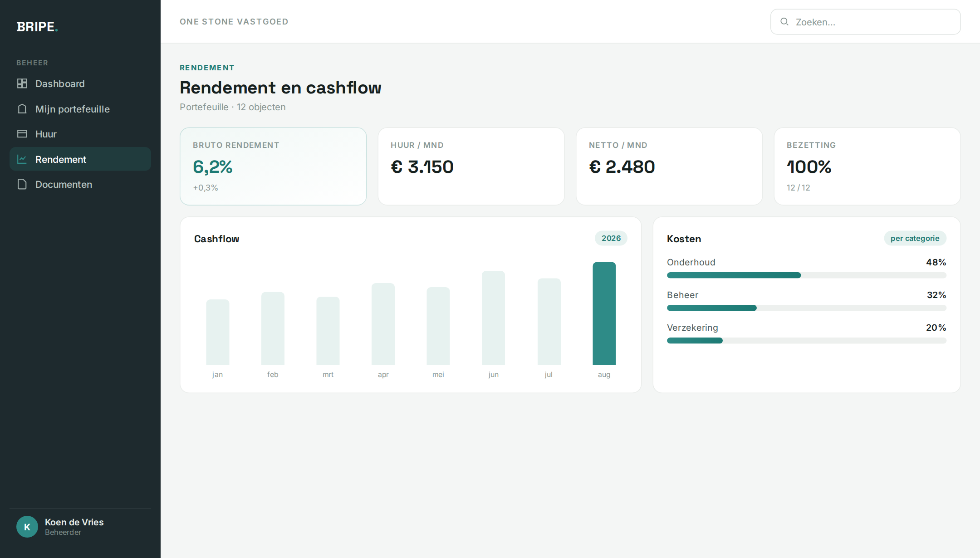Viewport: 980px width, 558px height.
Task: Click the Beheer cost label
Action: [682, 295]
